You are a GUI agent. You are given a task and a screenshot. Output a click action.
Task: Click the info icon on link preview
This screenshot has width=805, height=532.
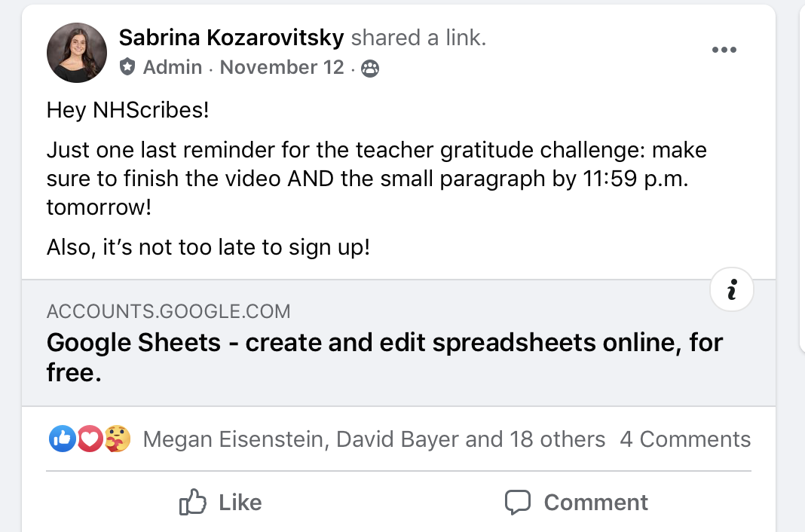tap(731, 289)
